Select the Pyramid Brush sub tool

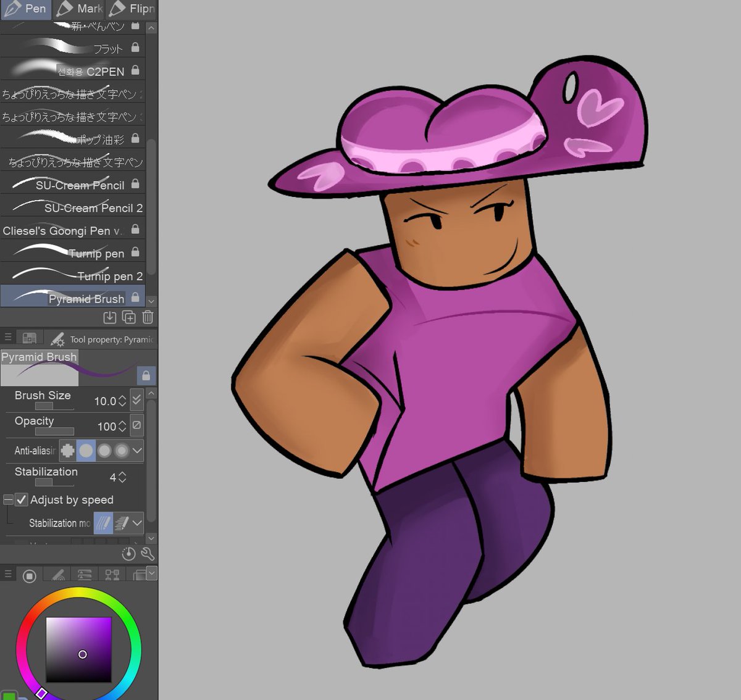pyautogui.click(x=73, y=296)
